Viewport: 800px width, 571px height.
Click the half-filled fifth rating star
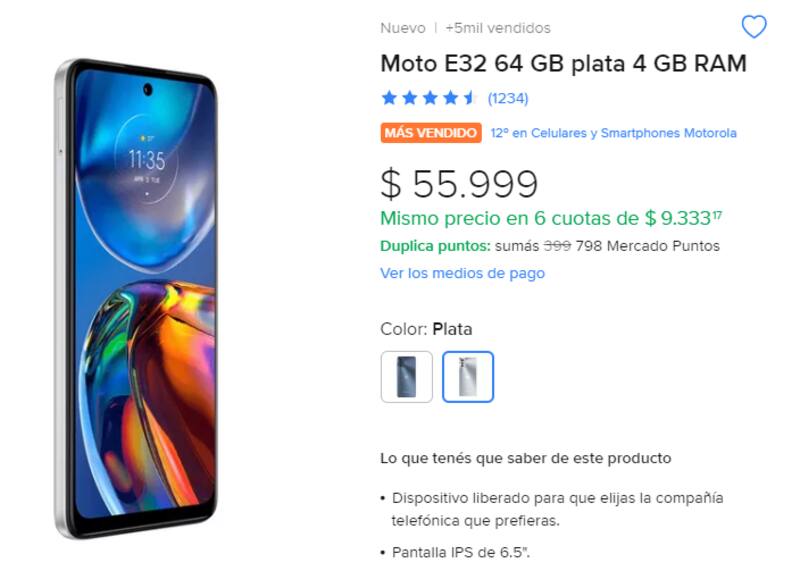[470, 98]
